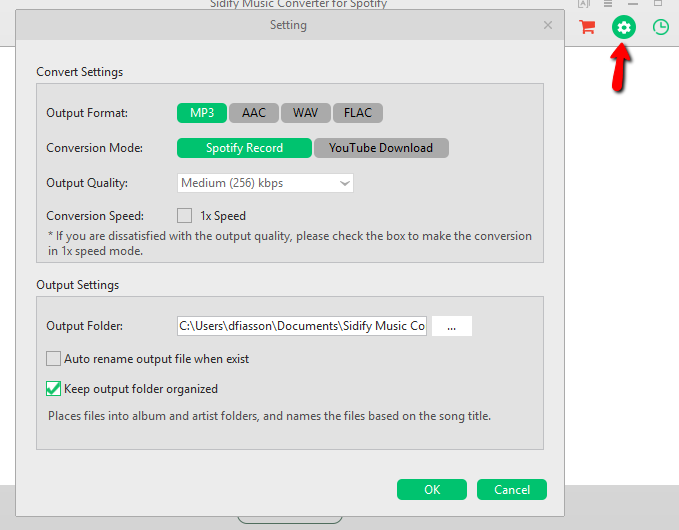Screen dimensions: 679x530
Task: Click 'Places files into album' description text
Action: coord(269,416)
